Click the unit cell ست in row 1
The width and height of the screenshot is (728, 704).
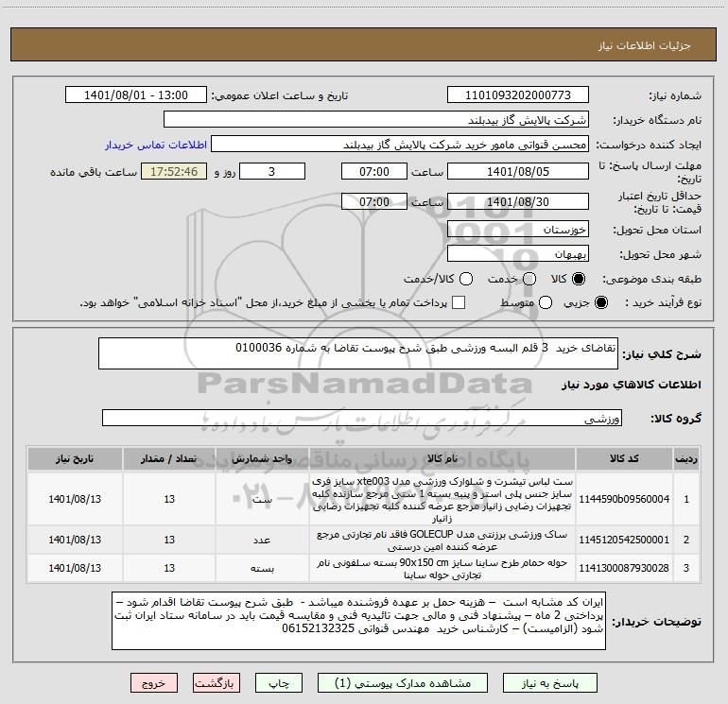262,500
